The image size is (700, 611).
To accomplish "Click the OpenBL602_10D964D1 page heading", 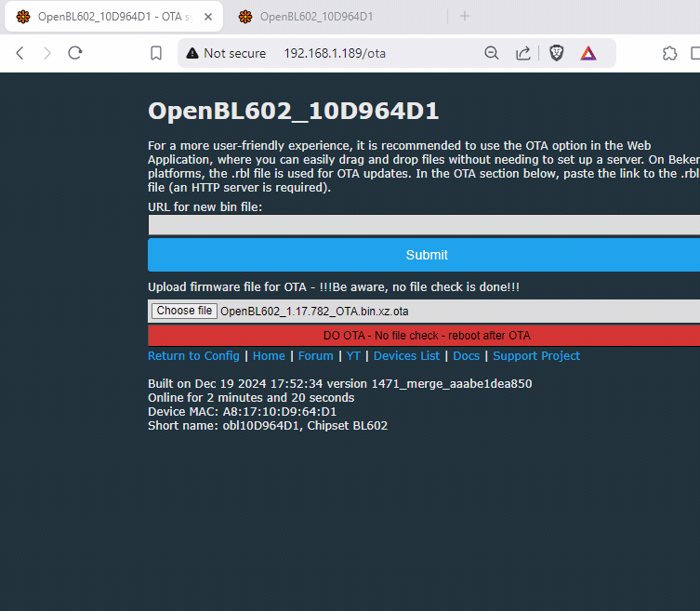I will pyautogui.click(x=294, y=112).
